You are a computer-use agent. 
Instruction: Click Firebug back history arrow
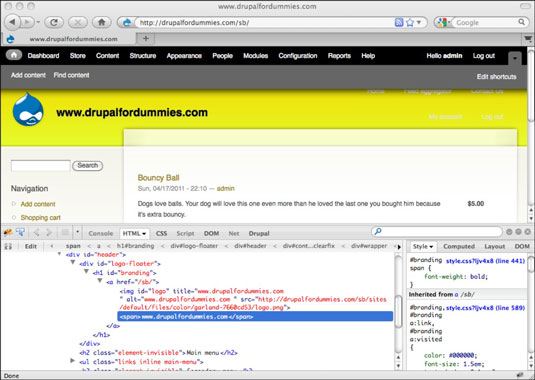click(x=37, y=233)
